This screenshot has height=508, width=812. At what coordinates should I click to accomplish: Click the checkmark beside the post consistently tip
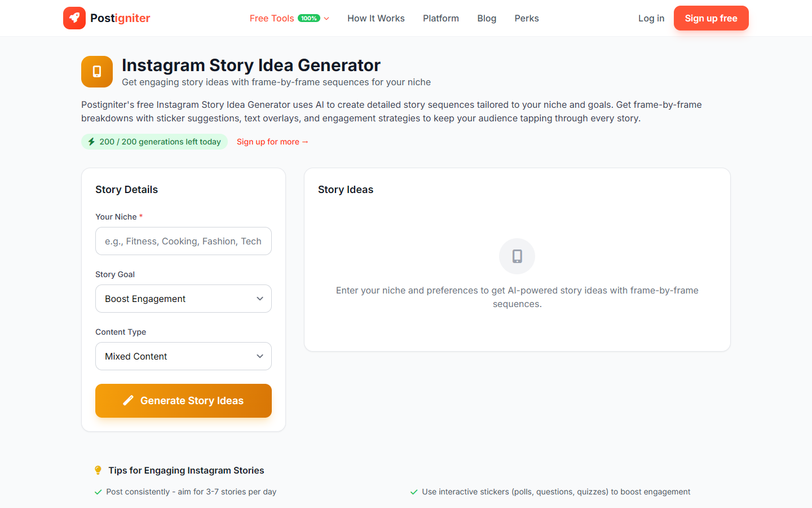(x=98, y=492)
